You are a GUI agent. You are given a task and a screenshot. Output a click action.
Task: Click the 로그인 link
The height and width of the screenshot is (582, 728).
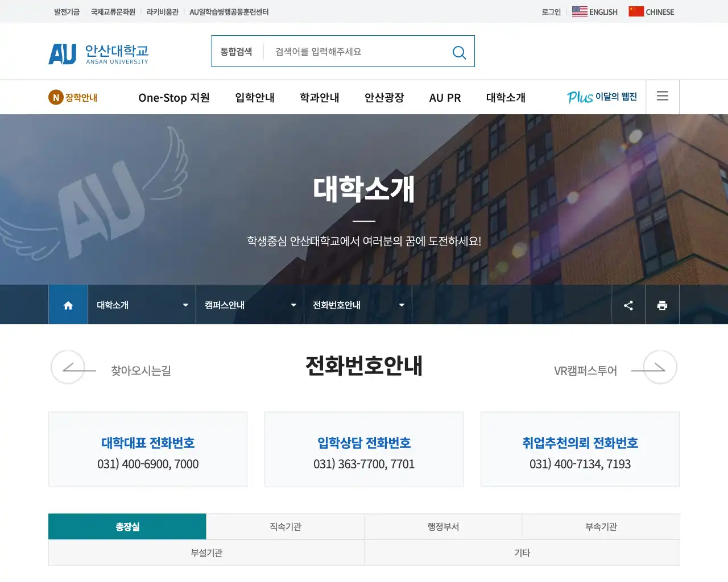point(550,11)
